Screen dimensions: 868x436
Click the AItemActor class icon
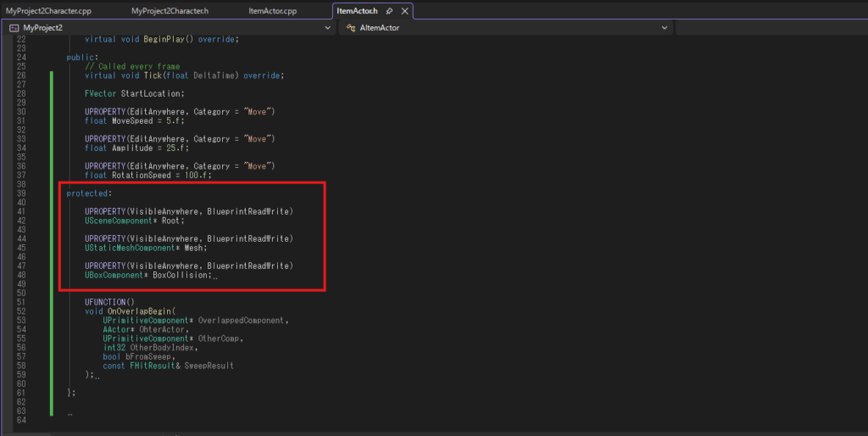349,28
